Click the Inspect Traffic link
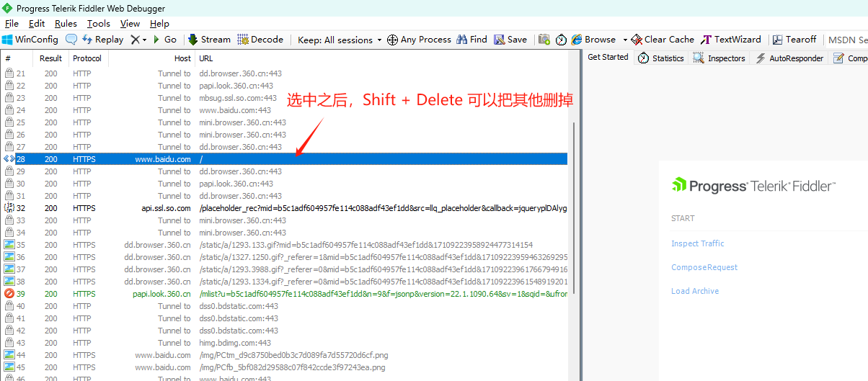Viewport: 868px width, 381px height. [x=698, y=243]
